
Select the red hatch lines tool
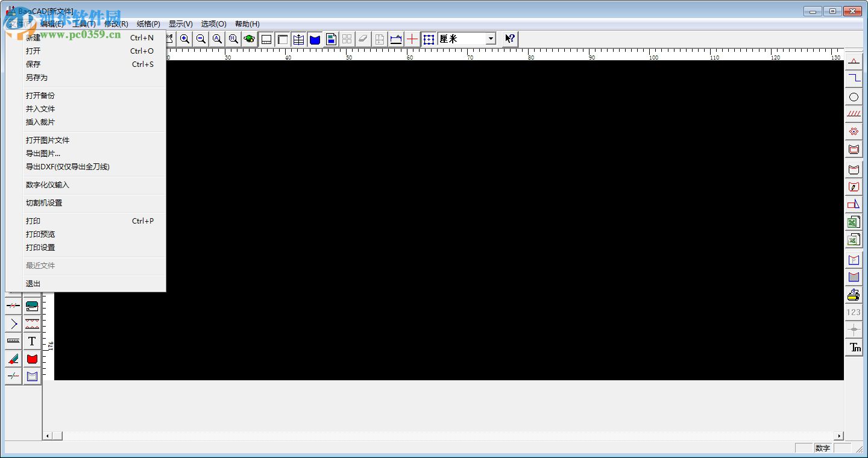(x=854, y=114)
